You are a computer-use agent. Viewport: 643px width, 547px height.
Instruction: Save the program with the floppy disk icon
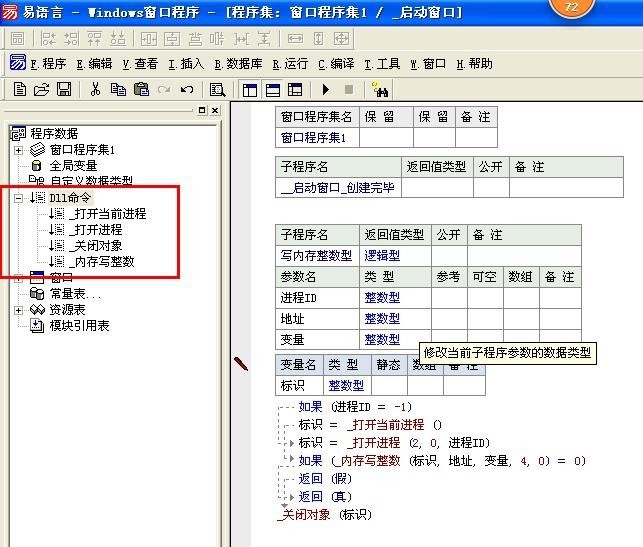63,89
